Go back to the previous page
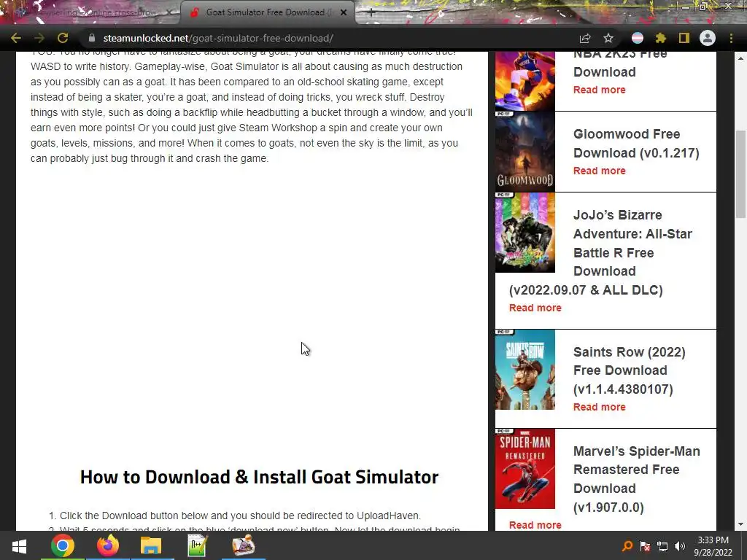This screenshot has width=747, height=560. tap(16, 38)
